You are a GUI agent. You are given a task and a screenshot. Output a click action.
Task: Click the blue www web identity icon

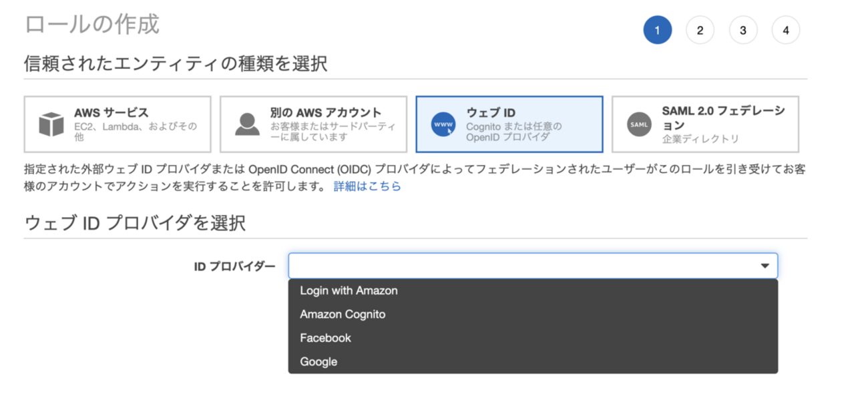(x=443, y=124)
